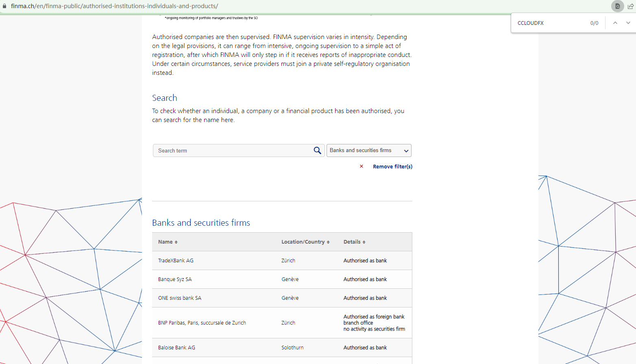Select the BNP Paribas Zurich branch row

[202, 323]
